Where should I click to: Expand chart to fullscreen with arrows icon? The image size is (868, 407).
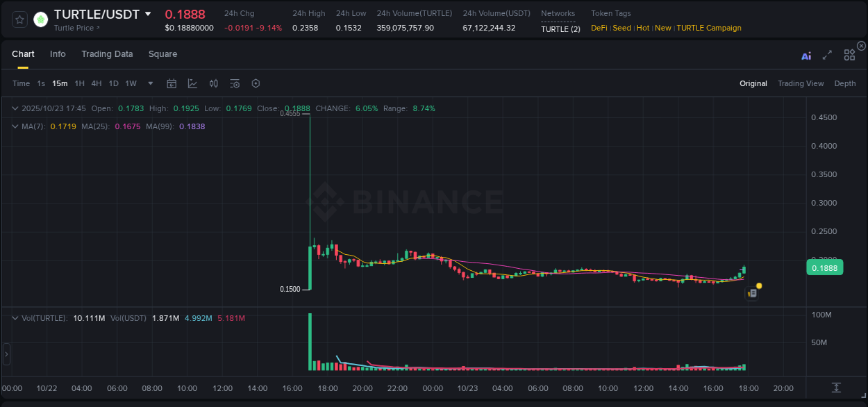point(826,56)
